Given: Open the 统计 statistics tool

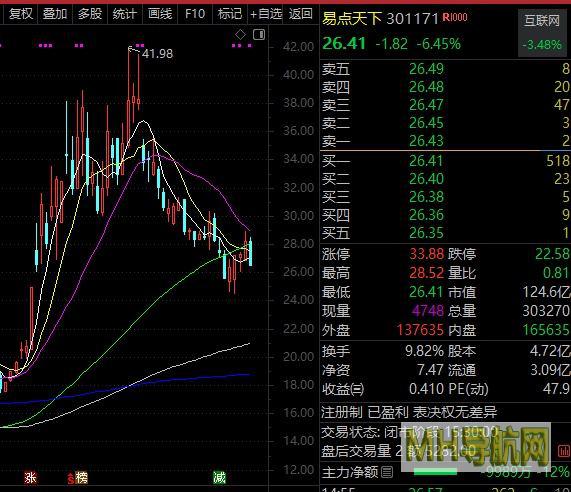Looking at the screenshot, I should (125, 14).
